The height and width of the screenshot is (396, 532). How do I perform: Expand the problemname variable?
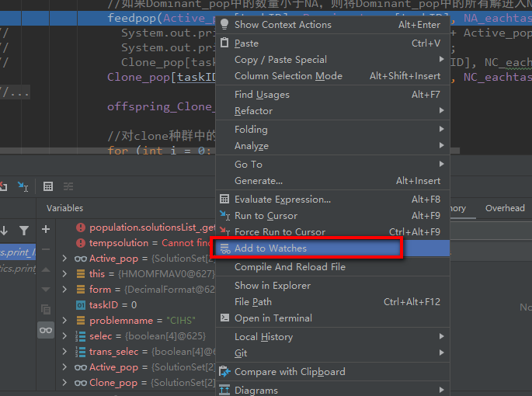pos(64,321)
